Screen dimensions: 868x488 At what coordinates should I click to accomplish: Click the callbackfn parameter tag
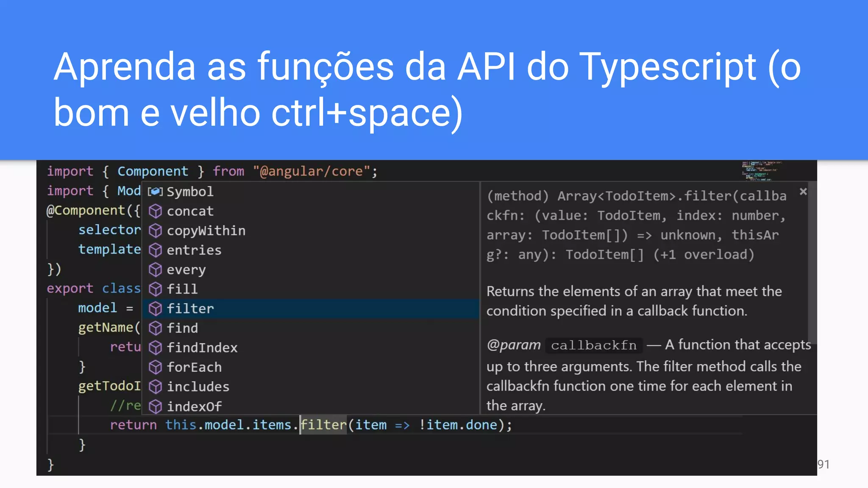[x=593, y=345]
